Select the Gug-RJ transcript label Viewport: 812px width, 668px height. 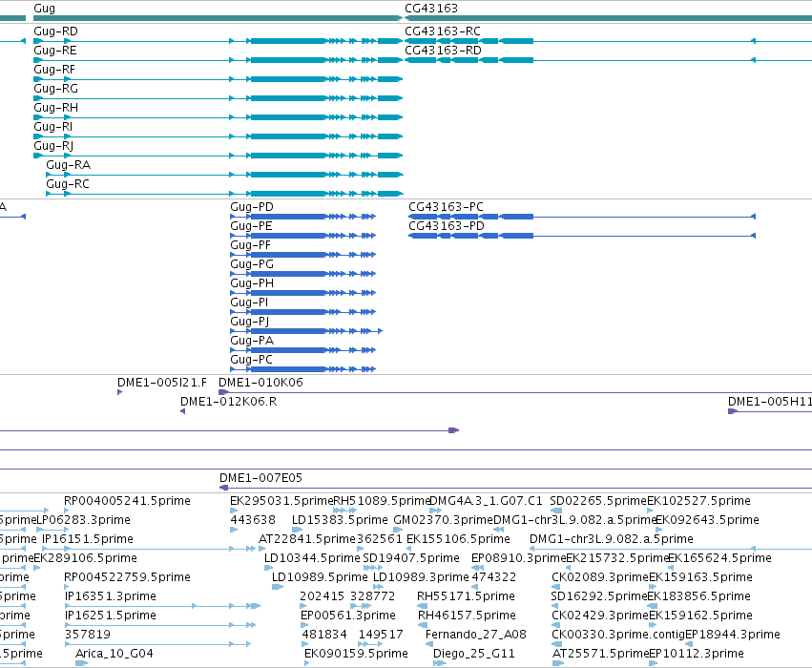[x=53, y=147]
